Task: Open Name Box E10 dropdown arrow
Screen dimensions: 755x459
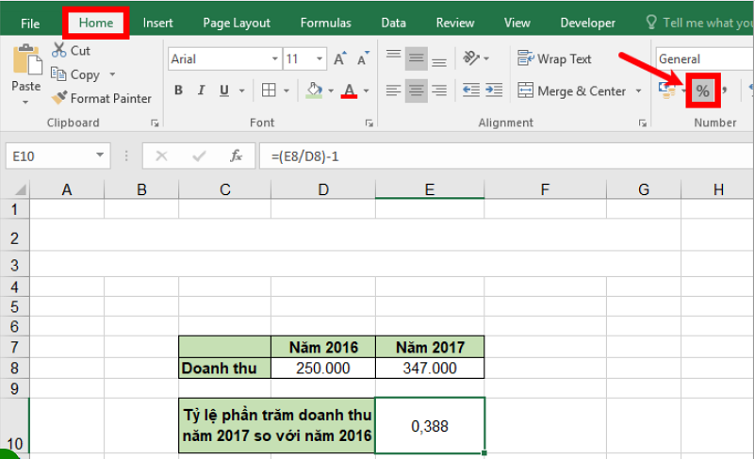Action: pyautogui.click(x=100, y=155)
